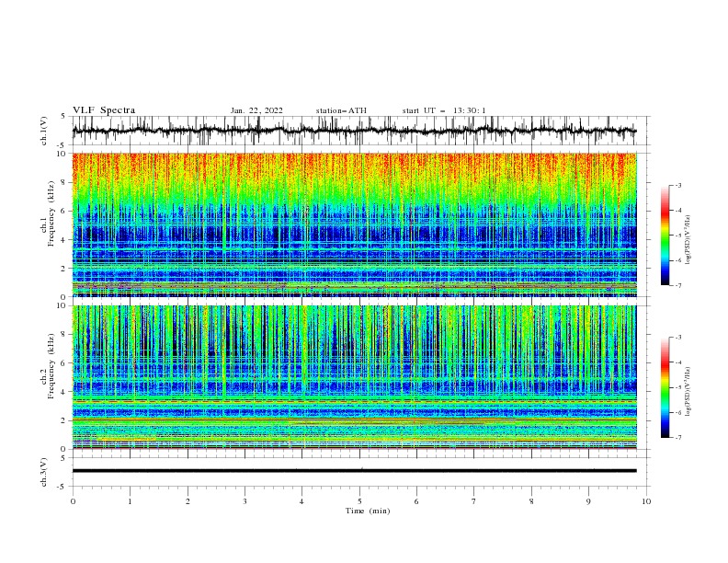Click the "ch.1(V)" axis label
This screenshot has width=728, height=563.
(44, 131)
